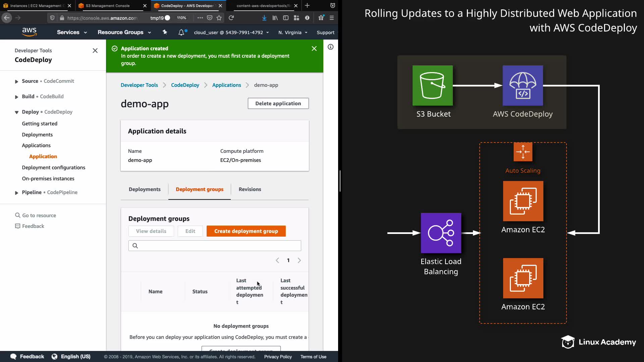
Task: Open the Services dropdown menu
Action: [x=72, y=32]
